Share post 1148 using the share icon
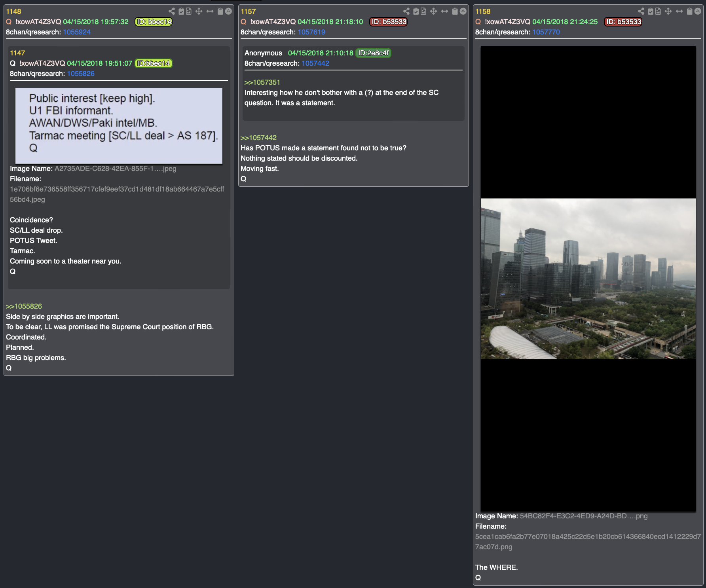This screenshot has width=706, height=588. [172, 11]
